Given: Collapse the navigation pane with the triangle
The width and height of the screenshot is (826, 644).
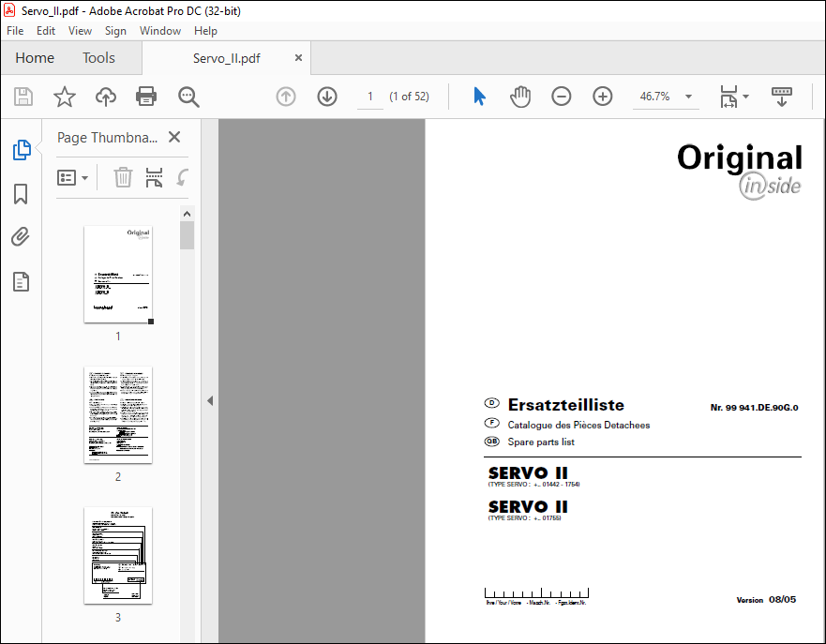Looking at the screenshot, I should [x=210, y=400].
